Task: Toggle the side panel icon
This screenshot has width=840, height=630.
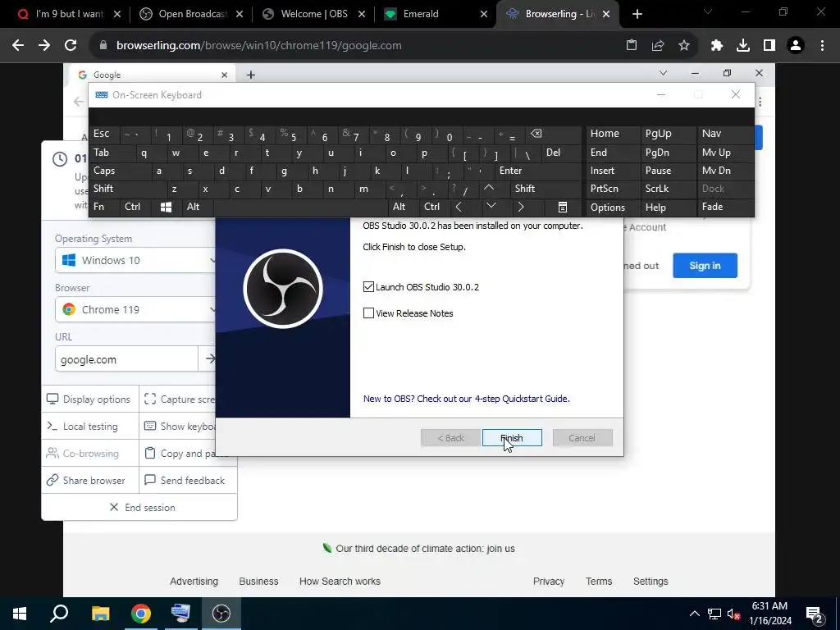Action: [x=769, y=46]
